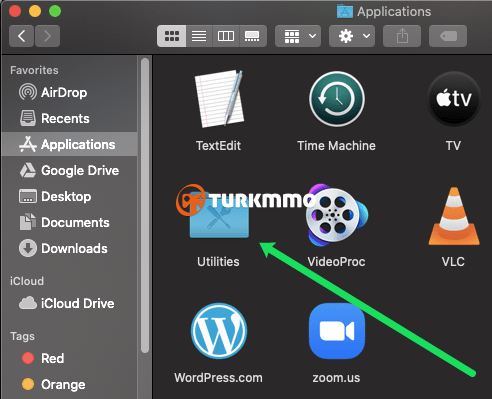Switch to list view

[x=199, y=36]
